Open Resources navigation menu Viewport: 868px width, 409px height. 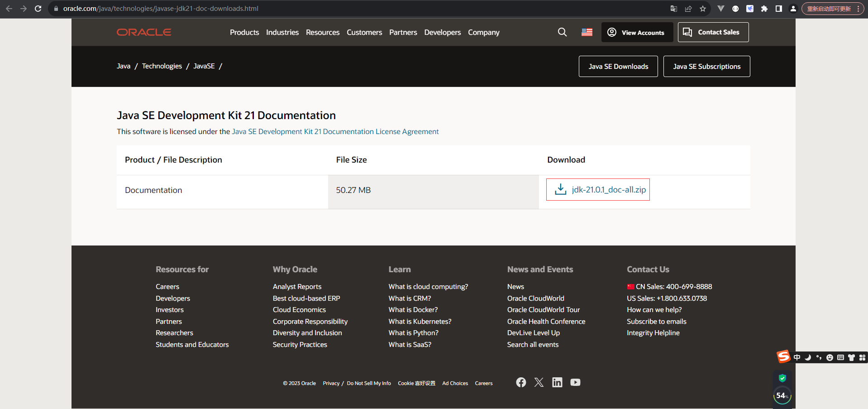coord(323,32)
